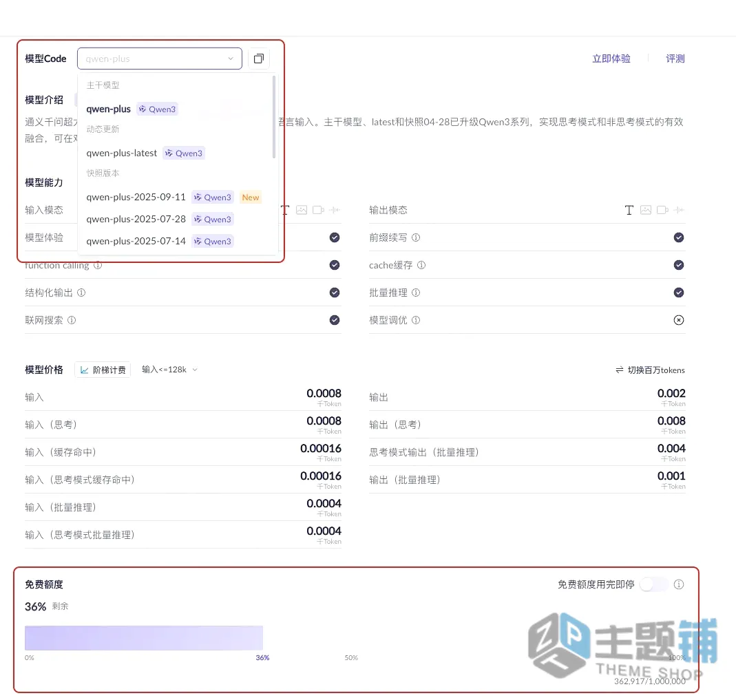Click info icon next to 模型调优
Screen dimensions: 736x700
(x=416, y=320)
